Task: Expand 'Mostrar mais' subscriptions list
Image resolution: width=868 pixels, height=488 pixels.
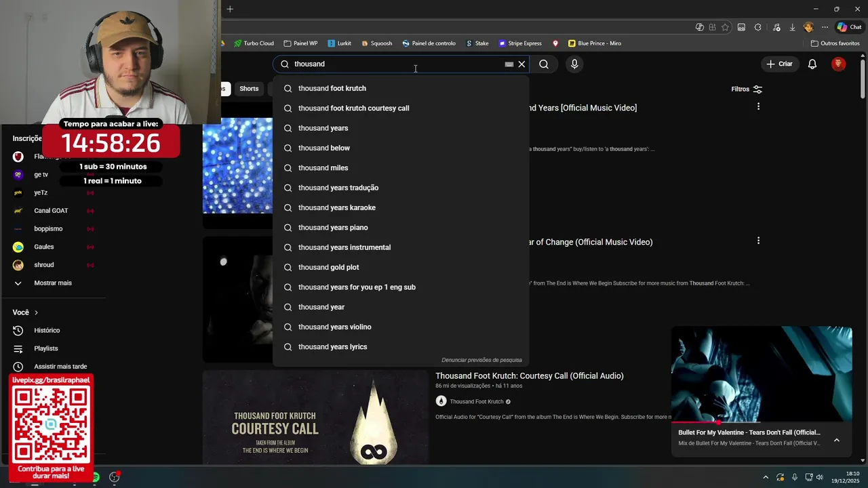Action: pyautogui.click(x=53, y=283)
